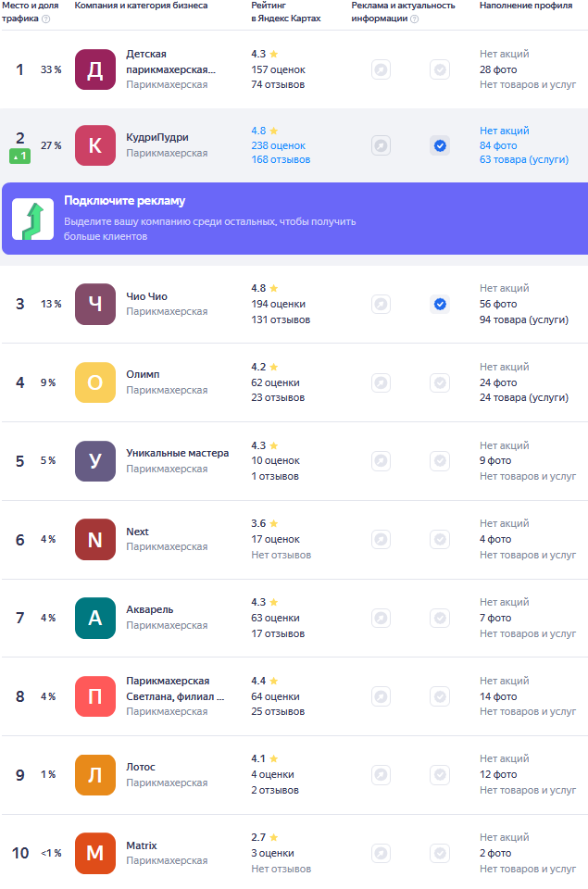Click the advertising status icon for Уникальные мастера

coord(381,461)
